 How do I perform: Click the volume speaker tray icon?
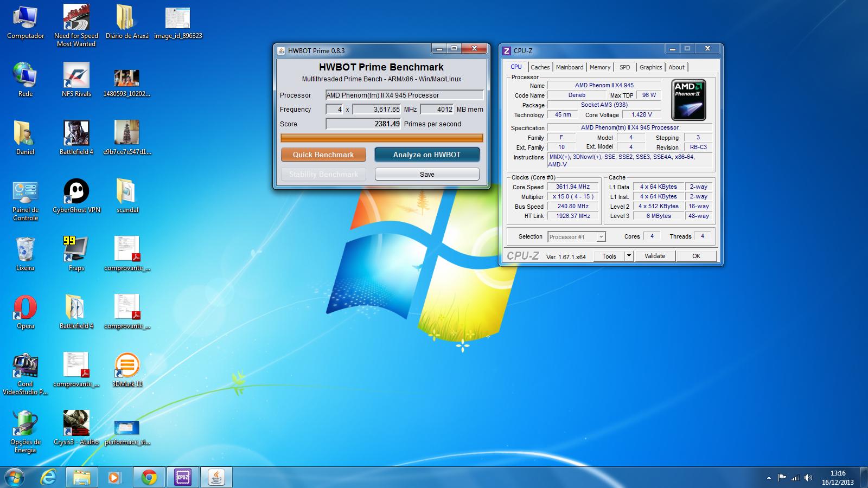tap(808, 478)
